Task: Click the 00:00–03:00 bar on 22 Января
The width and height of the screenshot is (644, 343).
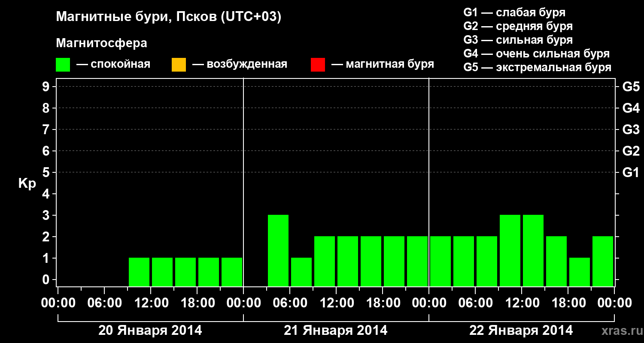Action: 440,261
